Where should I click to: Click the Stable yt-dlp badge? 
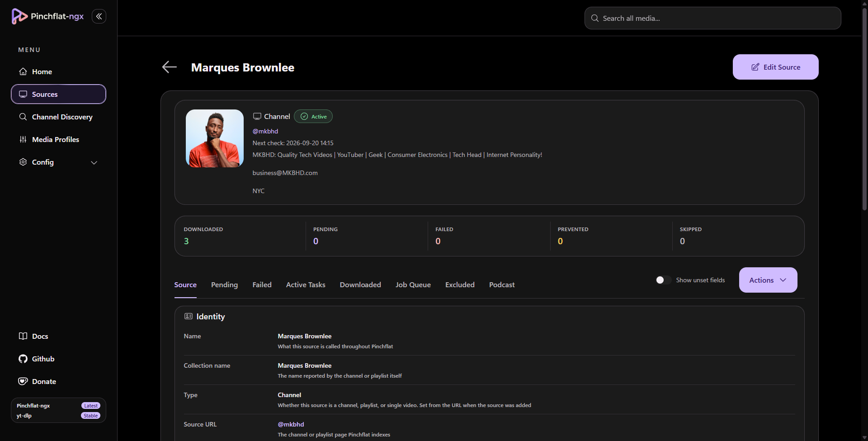pos(91,416)
